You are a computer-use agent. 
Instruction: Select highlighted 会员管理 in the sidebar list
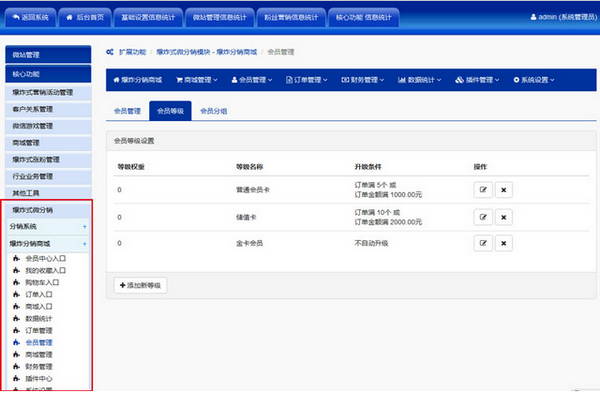pyautogui.click(x=39, y=342)
